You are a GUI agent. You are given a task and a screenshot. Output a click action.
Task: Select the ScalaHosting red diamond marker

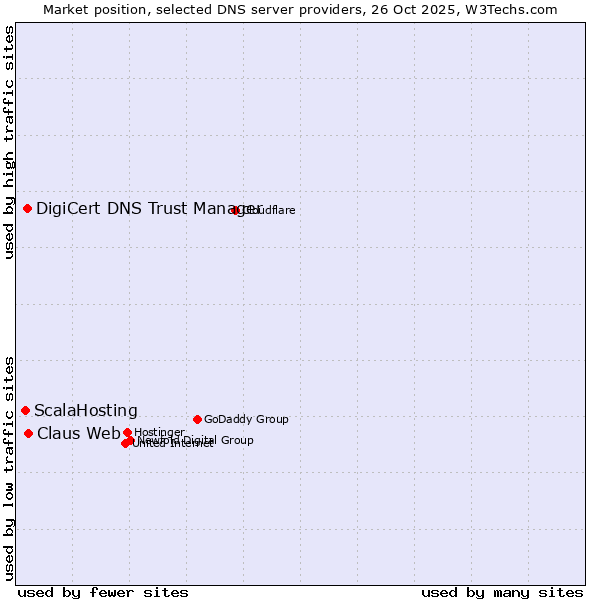point(26,410)
